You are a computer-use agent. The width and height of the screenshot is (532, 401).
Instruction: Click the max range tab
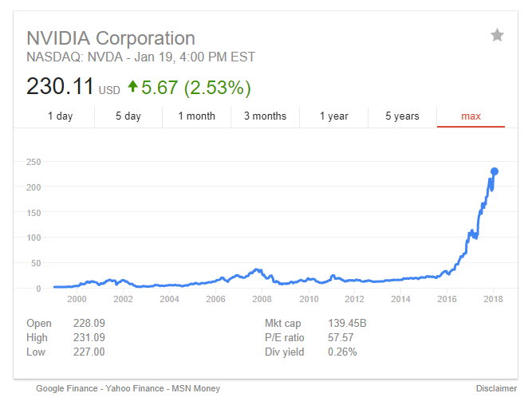471,116
